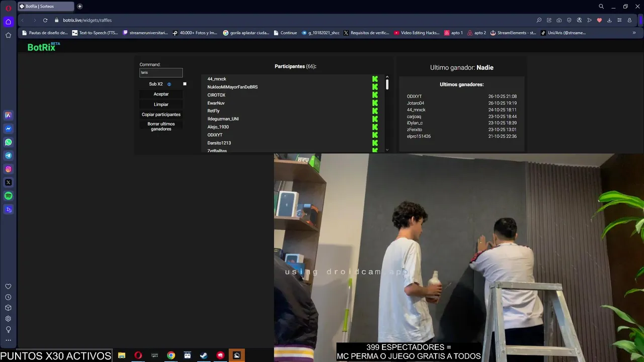Toggle the Sub X2 checkbox
The height and width of the screenshot is (362, 644).
pos(185,84)
